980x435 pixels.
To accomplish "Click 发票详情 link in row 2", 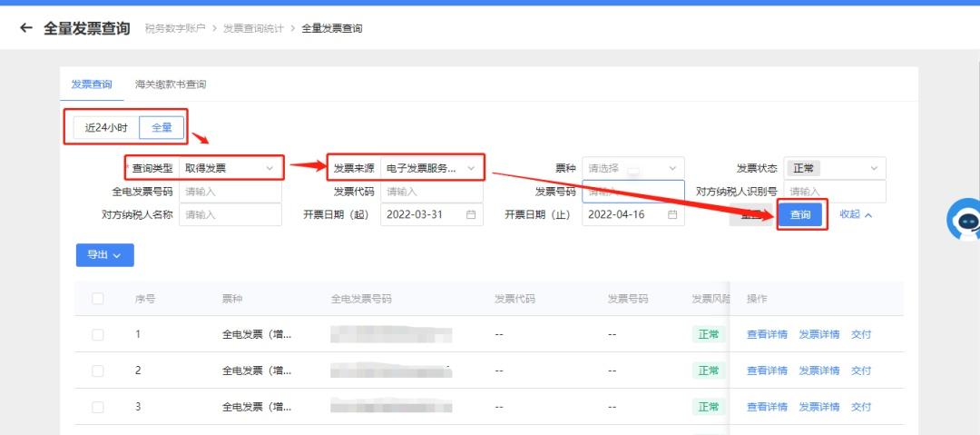I will point(818,371).
